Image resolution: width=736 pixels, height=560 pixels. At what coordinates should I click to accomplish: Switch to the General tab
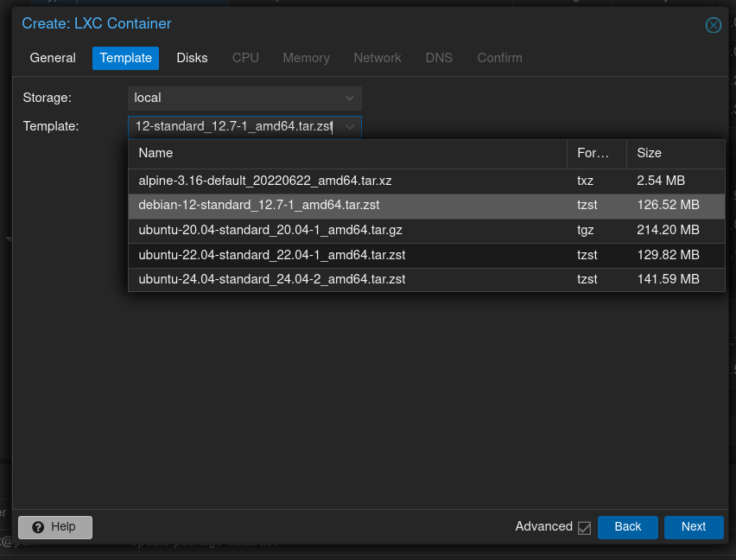click(x=53, y=58)
